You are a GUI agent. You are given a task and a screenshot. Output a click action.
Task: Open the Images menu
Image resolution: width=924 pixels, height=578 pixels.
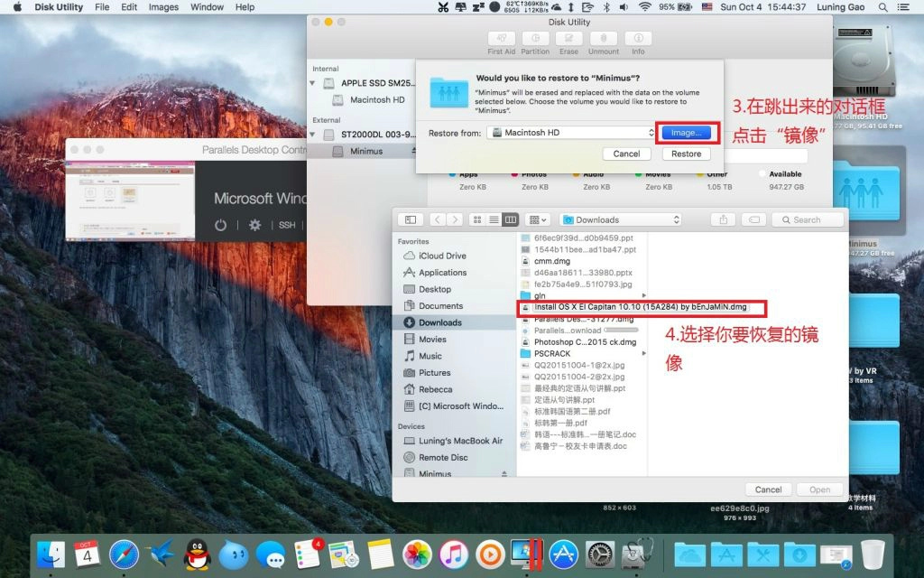[x=164, y=7]
